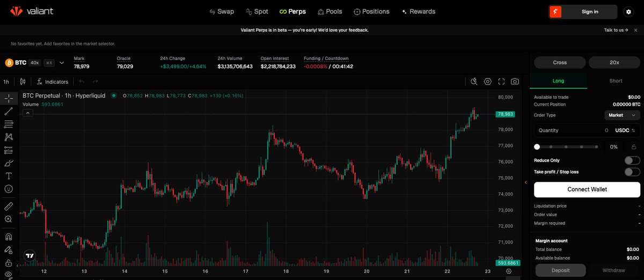Enter fullscreen chart mode
This screenshot has height=280, width=644.
501,82
